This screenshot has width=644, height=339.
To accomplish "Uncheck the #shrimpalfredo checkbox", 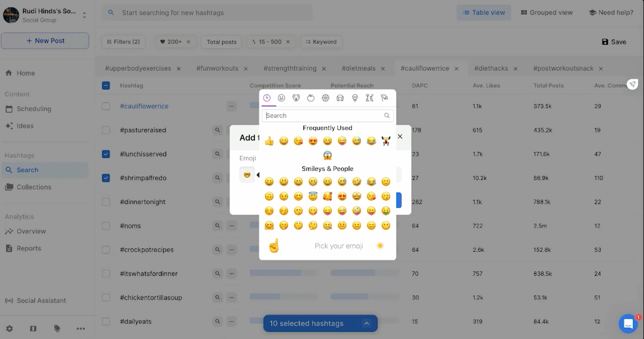I will [106, 178].
